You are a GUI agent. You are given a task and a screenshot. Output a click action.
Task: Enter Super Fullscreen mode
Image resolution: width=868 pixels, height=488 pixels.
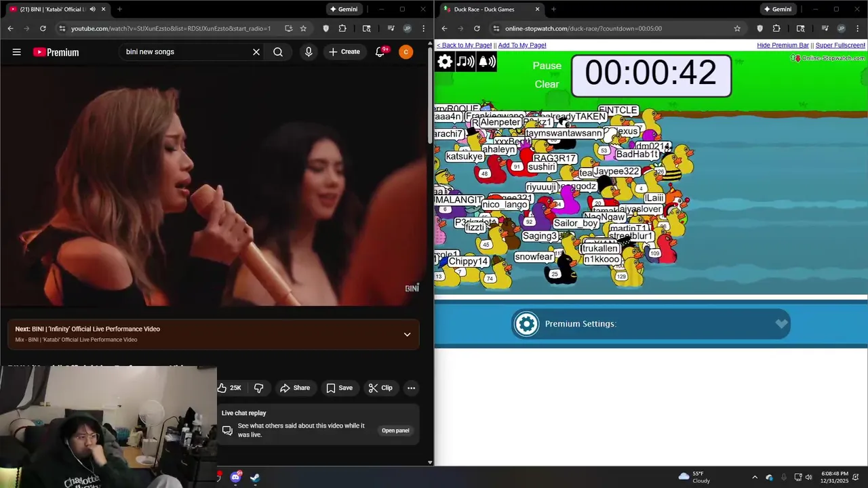pyautogui.click(x=840, y=45)
